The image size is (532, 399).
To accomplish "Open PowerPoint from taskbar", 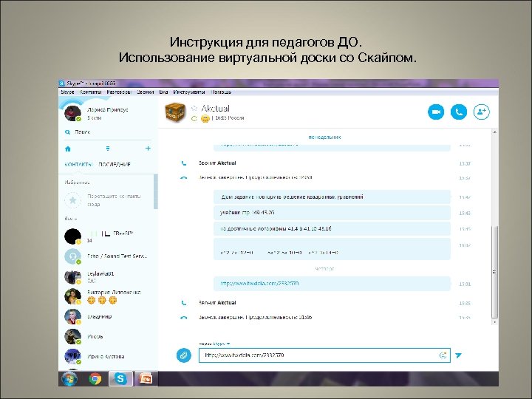I will (x=146, y=378).
